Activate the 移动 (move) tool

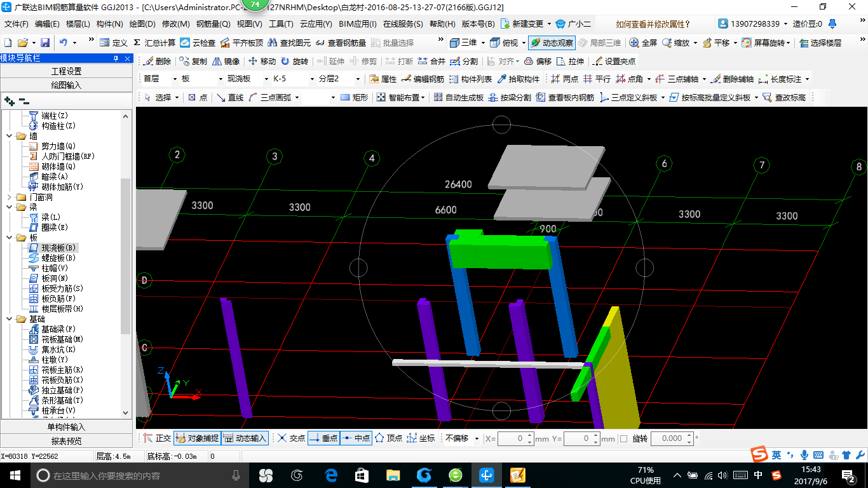pyautogui.click(x=262, y=61)
